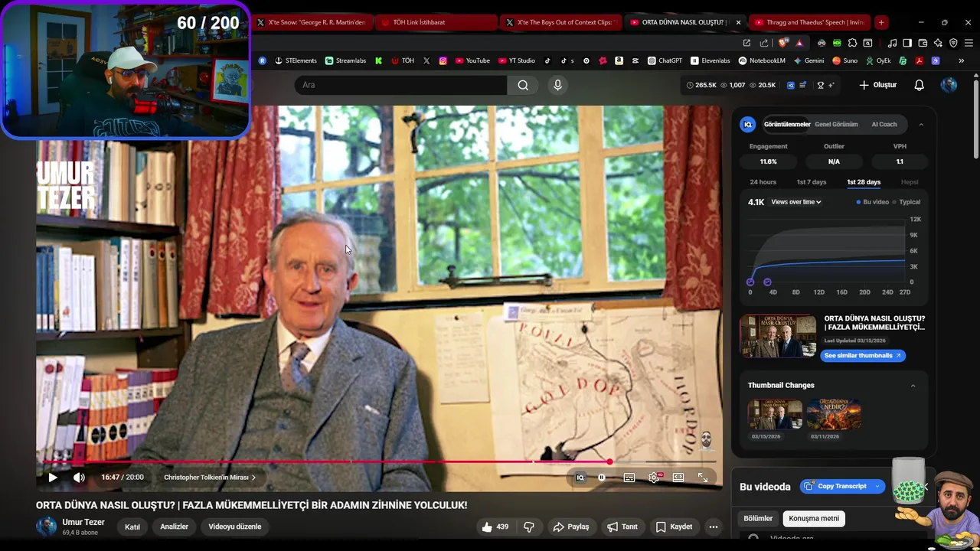Open Instagram bookmark icon
The width and height of the screenshot is (980, 551).
(x=443, y=60)
